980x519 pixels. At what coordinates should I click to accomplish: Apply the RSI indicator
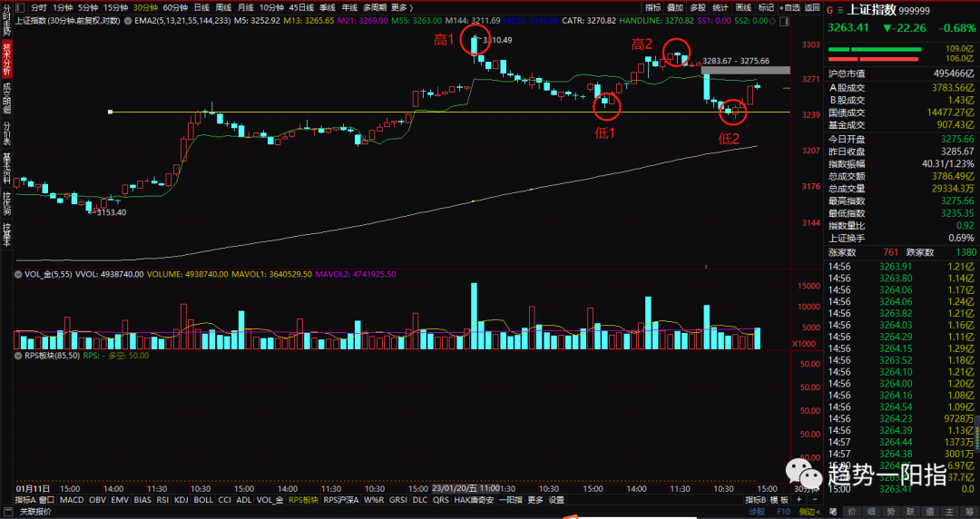coord(162,500)
